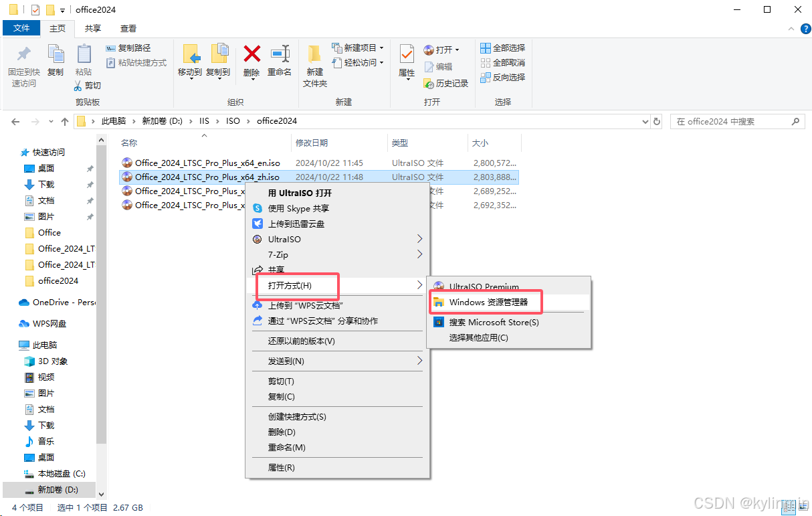Click Select none in ribbon
The image size is (812, 516).
[x=503, y=63]
